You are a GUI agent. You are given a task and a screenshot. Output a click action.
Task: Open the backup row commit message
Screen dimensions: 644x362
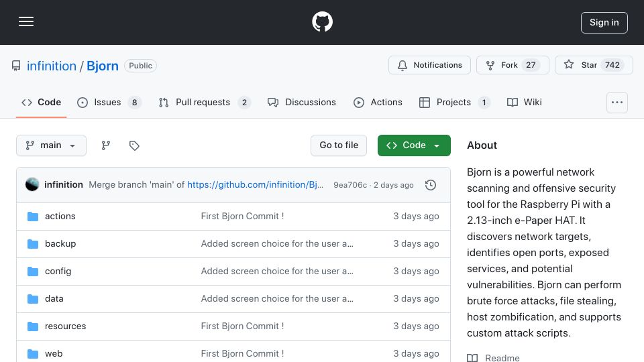point(277,244)
